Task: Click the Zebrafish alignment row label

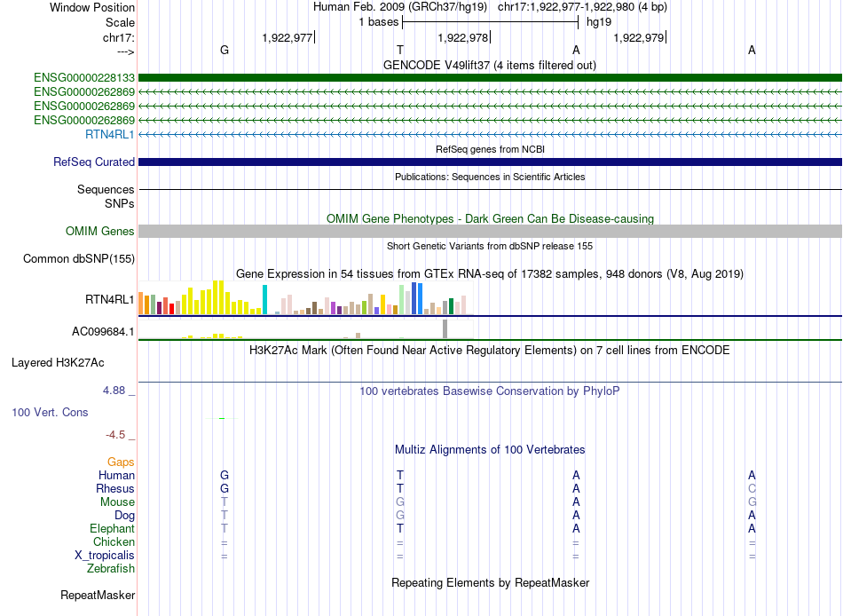Action: (x=111, y=569)
